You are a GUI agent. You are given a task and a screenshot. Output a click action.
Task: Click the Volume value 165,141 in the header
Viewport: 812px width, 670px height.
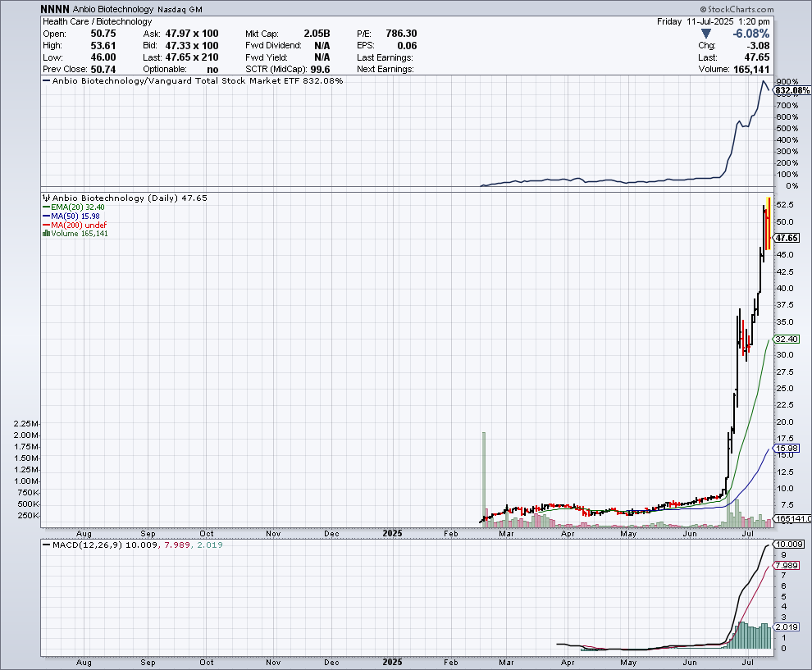(751, 70)
